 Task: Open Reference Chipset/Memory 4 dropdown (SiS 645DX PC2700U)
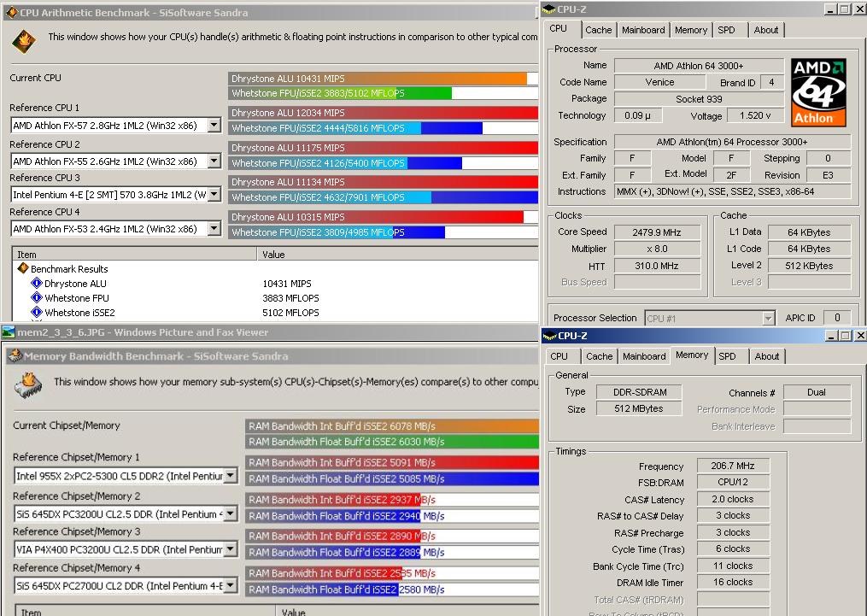coord(231,585)
